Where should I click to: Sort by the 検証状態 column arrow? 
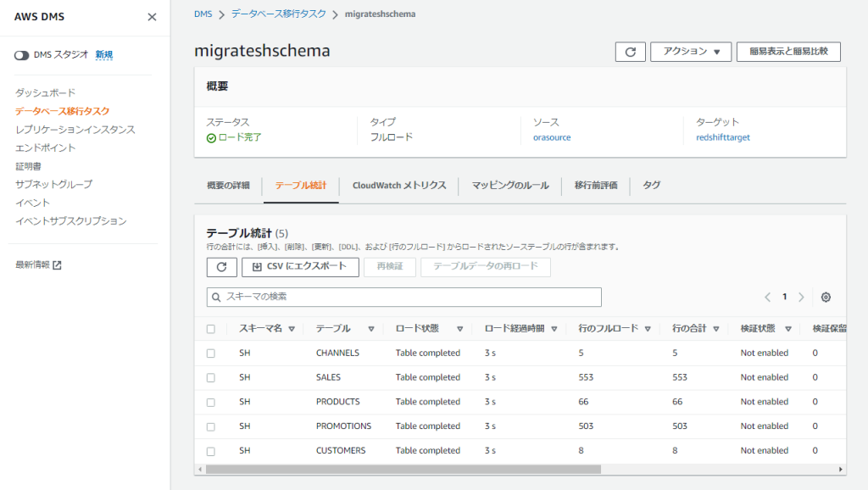click(787, 329)
